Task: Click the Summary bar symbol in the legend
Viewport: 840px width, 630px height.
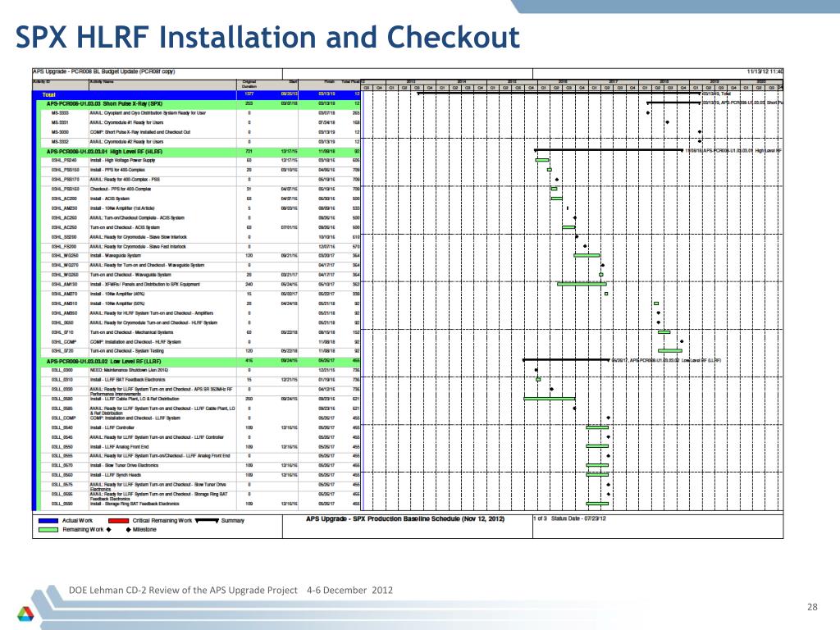Action: (x=207, y=520)
